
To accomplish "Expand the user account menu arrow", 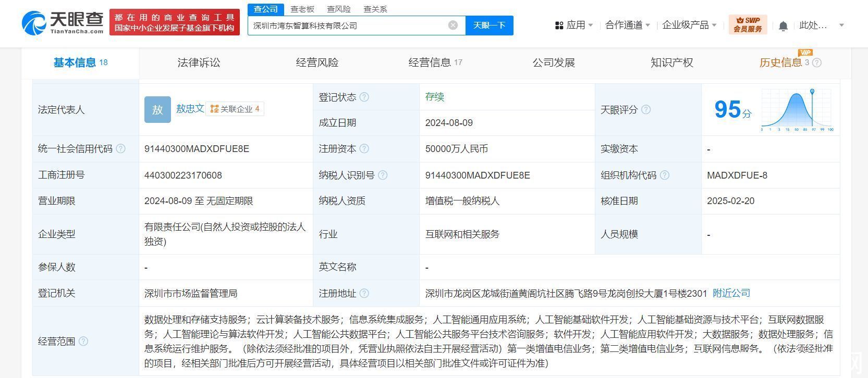I will click(841, 25).
